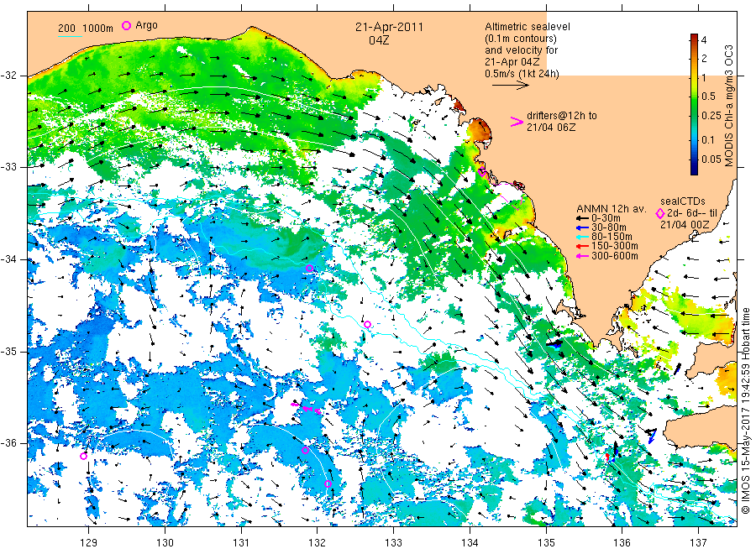The image size is (756, 554).
Task: Click the magenta drifters chevron legend symbol
Action: pos(517,122)
